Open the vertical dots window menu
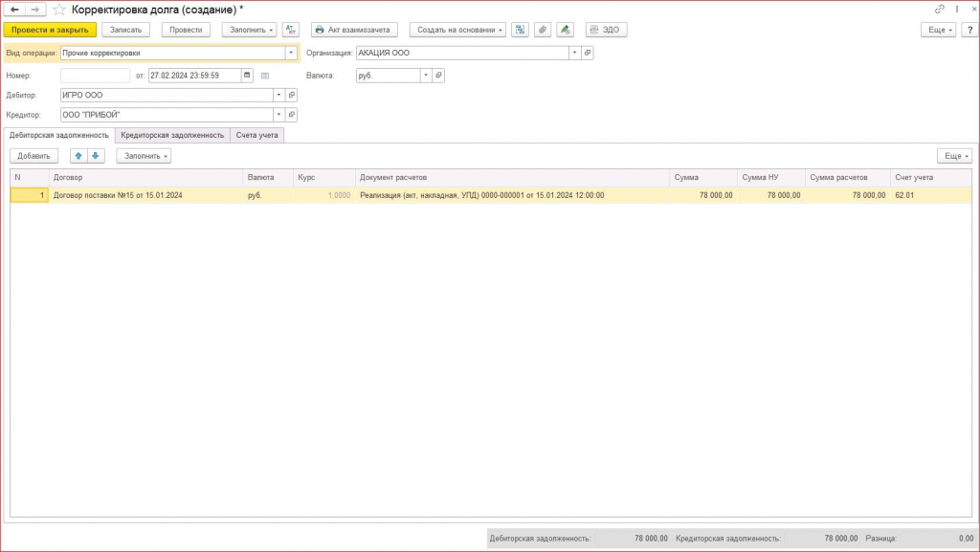 [957, 10]
